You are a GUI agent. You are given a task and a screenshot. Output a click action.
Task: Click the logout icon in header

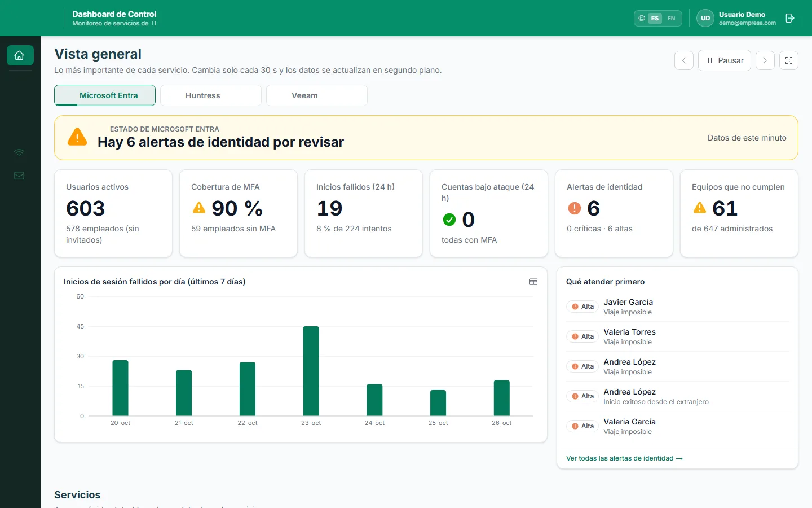point(790,18)
